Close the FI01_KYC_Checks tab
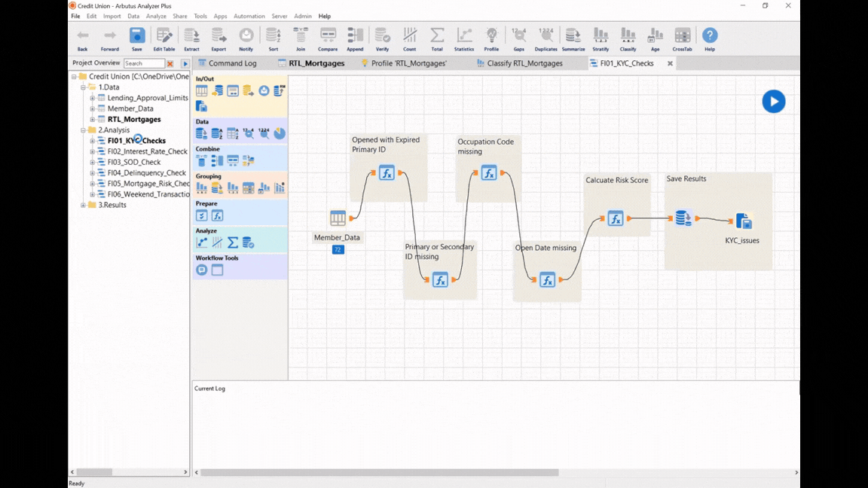The image size is (868, 488). 670,63
